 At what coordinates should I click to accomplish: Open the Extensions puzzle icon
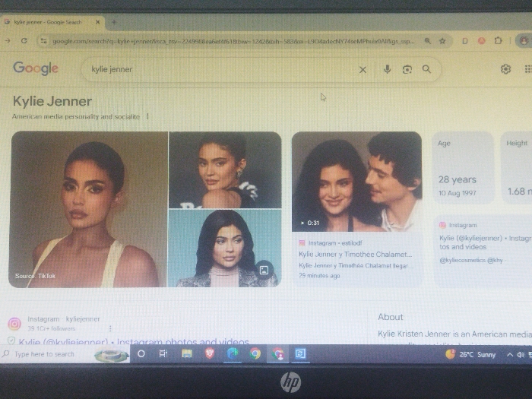(x=498, y=41)
